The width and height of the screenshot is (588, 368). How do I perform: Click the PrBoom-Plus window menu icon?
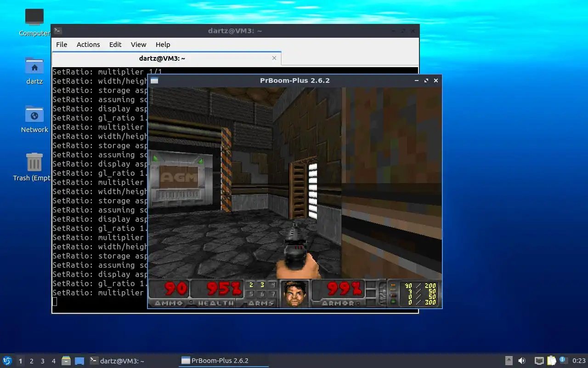click(154, 80)
